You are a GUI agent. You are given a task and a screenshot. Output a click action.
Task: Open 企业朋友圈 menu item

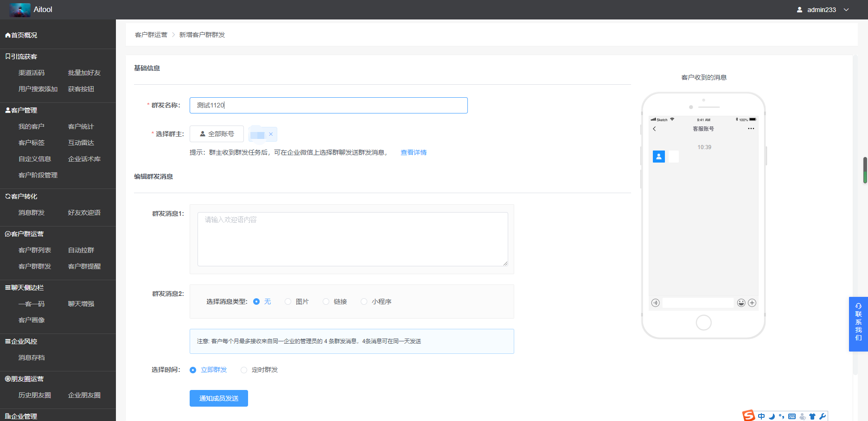tap(84, 395)
